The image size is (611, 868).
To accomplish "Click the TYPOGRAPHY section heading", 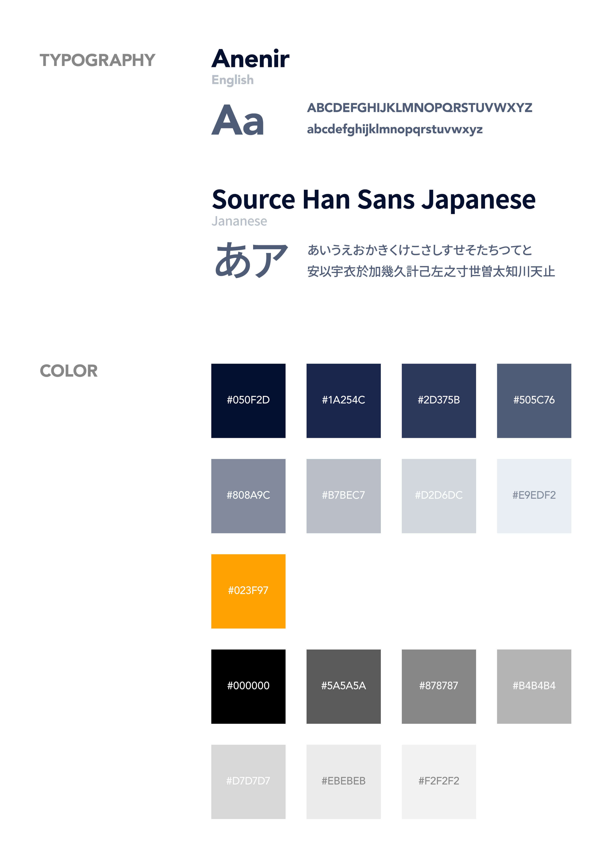I will pos(98,60).
